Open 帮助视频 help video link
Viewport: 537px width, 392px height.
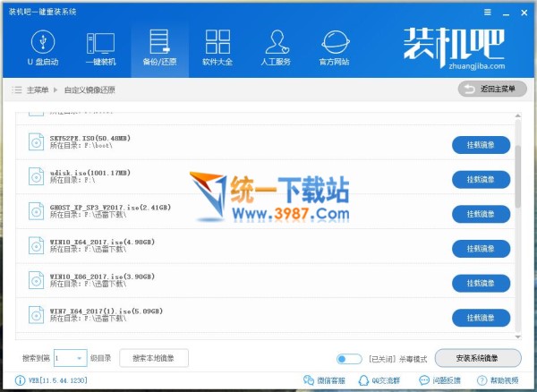(498, 380)
